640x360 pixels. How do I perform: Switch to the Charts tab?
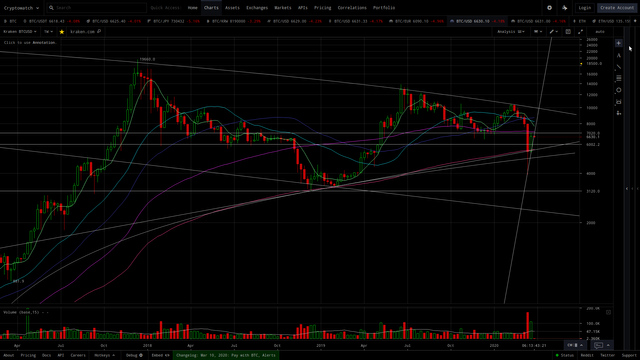[x=211, y=8]
